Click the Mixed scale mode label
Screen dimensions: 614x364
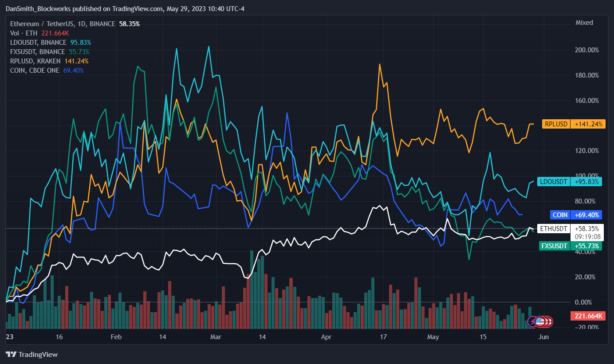pos(584,23)
